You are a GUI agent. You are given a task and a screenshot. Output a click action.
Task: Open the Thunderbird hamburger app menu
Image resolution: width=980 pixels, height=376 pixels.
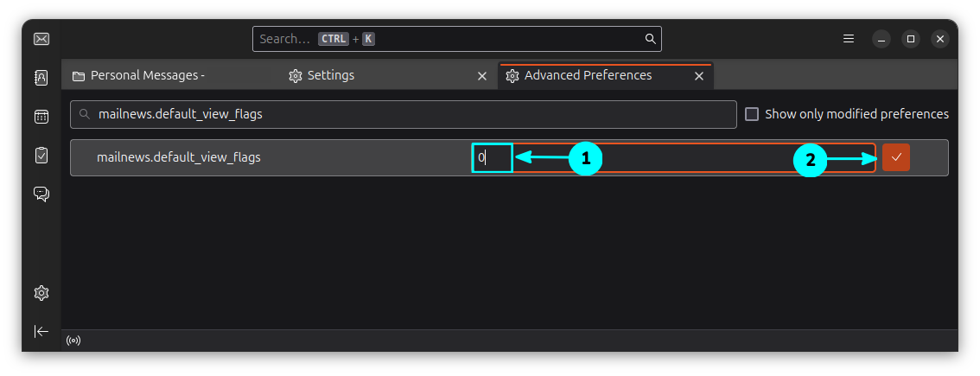(x=849, y=39)
